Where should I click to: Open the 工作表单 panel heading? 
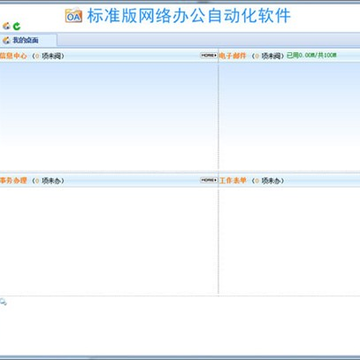pyautogui.click(x=233, y=180)
